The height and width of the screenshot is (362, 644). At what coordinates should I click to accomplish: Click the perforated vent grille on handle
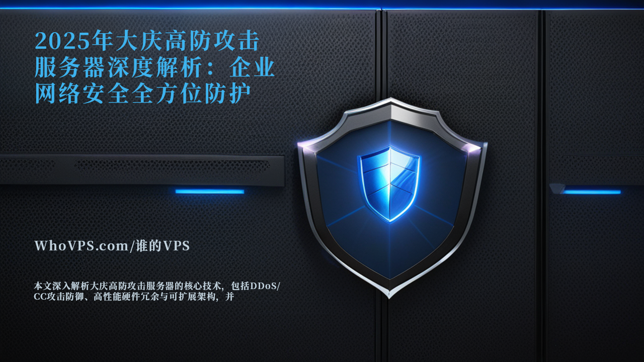pyautogui.click(x=171, y=165)
